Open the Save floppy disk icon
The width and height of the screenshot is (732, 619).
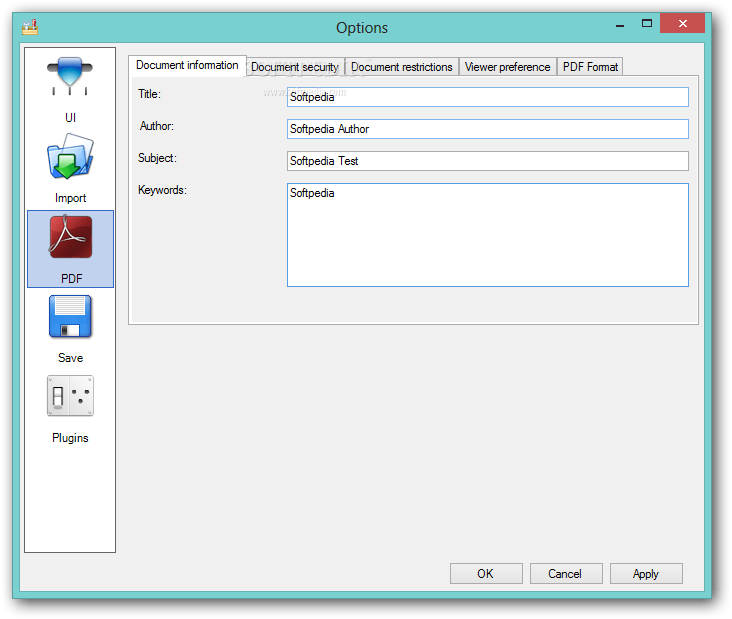click(x=70, y=317)
